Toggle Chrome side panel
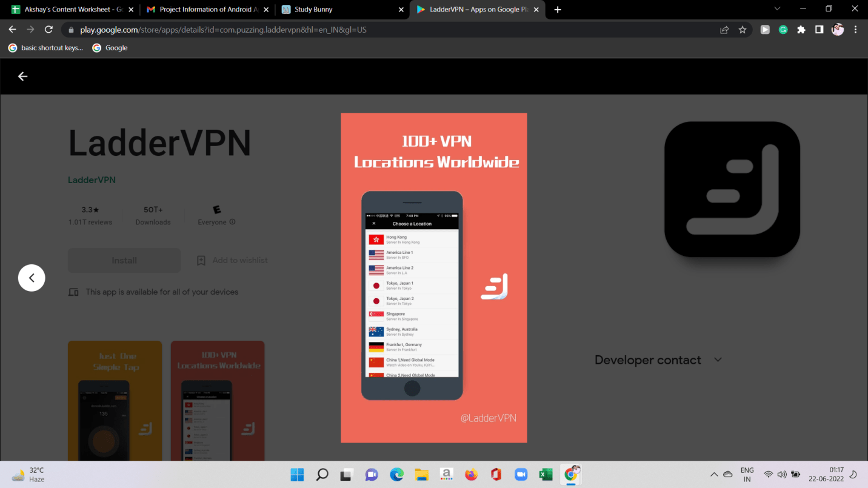The height and width of the screenshot is (488, 868). (819, 30)
